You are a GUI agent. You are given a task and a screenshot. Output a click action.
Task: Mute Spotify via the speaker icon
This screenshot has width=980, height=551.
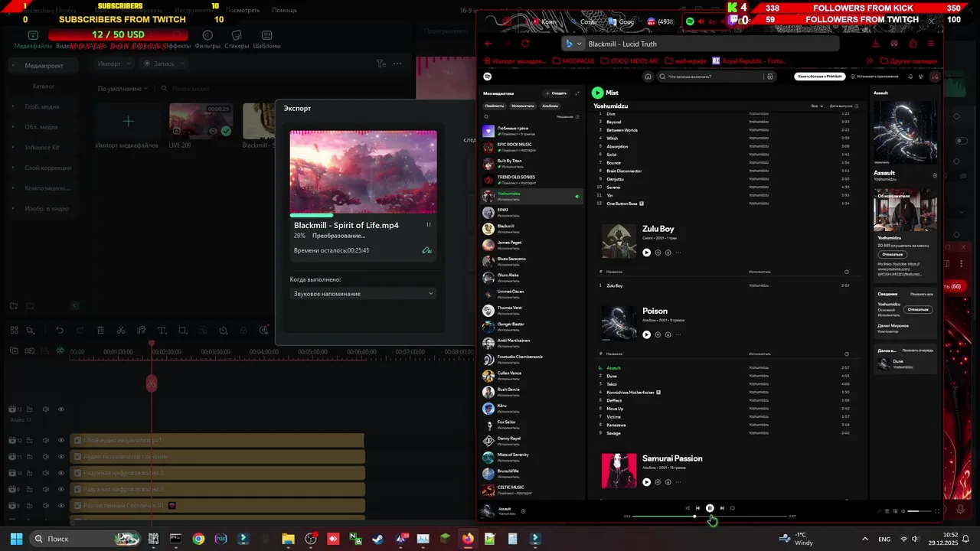(903, 511)
